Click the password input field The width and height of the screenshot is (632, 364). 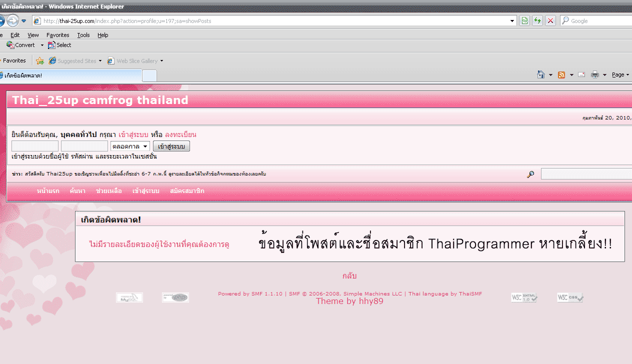click(84, 146)
